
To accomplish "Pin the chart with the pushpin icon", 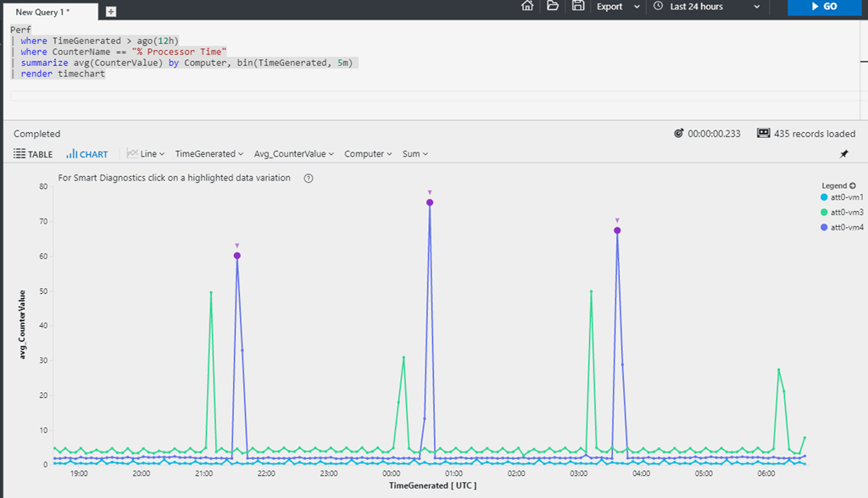I will click(x=843, y=154).
